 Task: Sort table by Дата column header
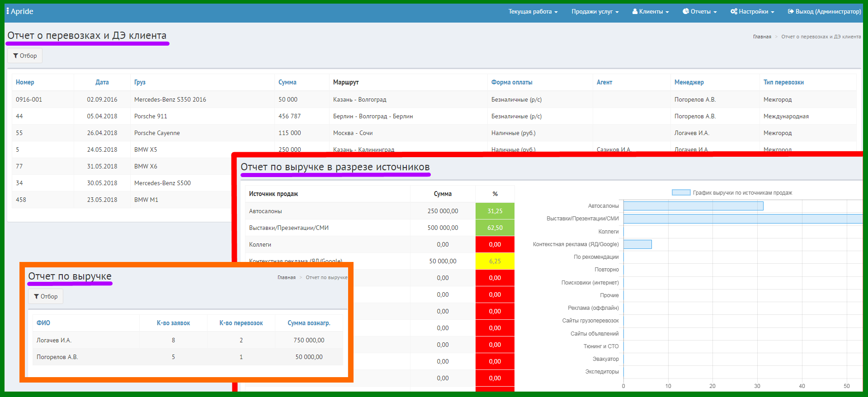[102, 82]
